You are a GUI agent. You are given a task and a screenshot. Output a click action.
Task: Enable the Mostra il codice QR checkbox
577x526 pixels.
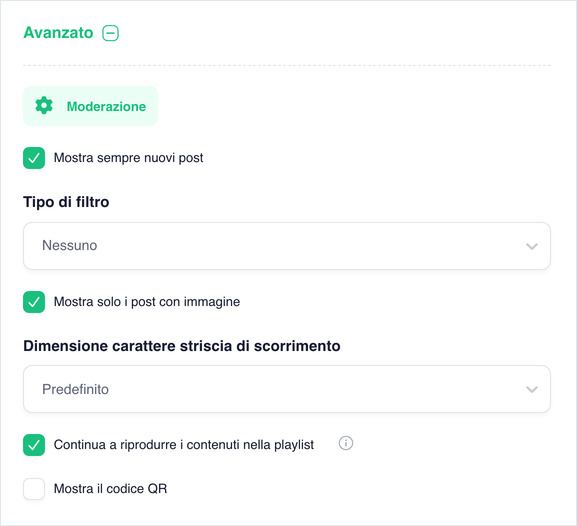point(34,489)
